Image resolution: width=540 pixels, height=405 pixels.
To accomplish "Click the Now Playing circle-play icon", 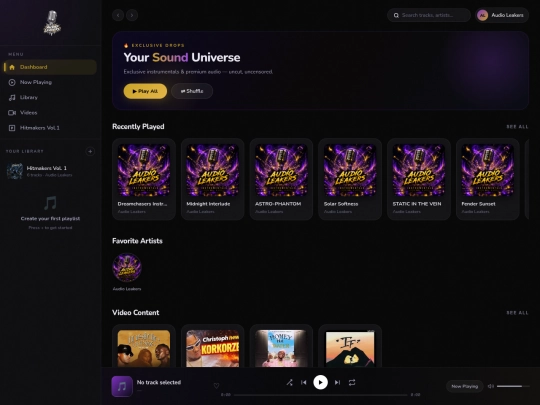I will click(12, 82).
